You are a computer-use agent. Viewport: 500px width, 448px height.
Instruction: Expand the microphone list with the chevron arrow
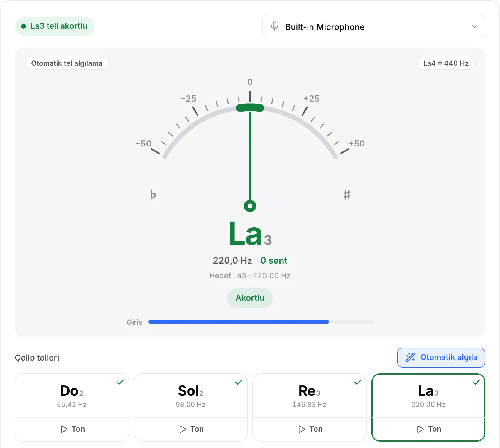[x=474, y=26]
